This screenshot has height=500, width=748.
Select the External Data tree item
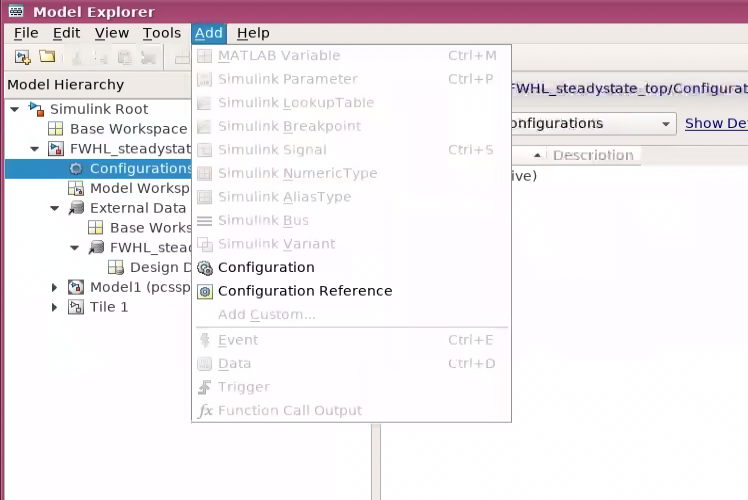point(138,208)
